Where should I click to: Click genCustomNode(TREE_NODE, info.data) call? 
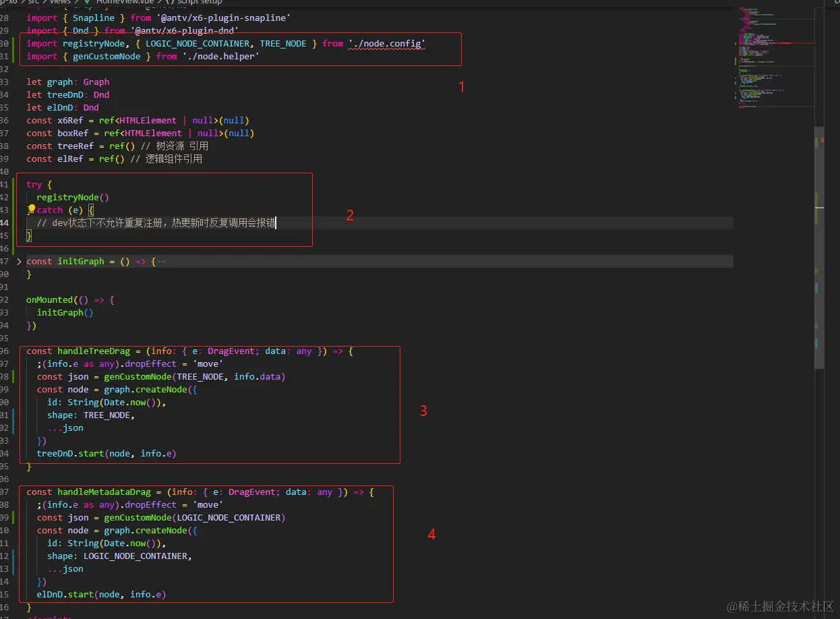[x=195, y=376]
